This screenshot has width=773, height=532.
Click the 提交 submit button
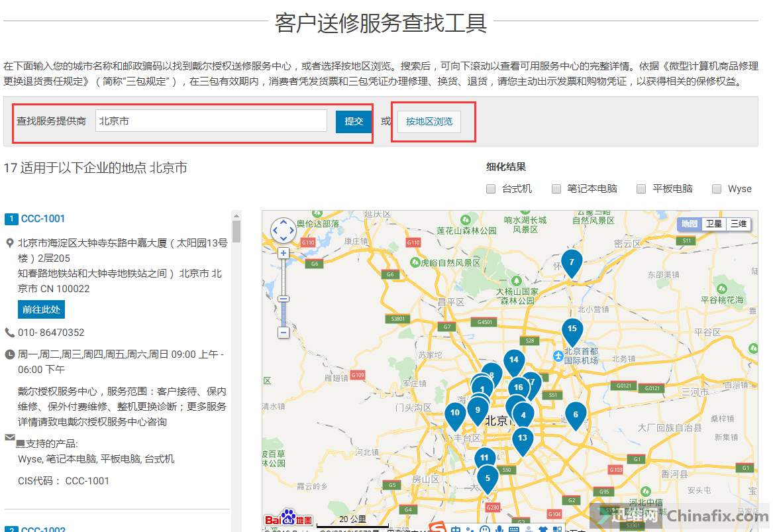tap(354, 121)
